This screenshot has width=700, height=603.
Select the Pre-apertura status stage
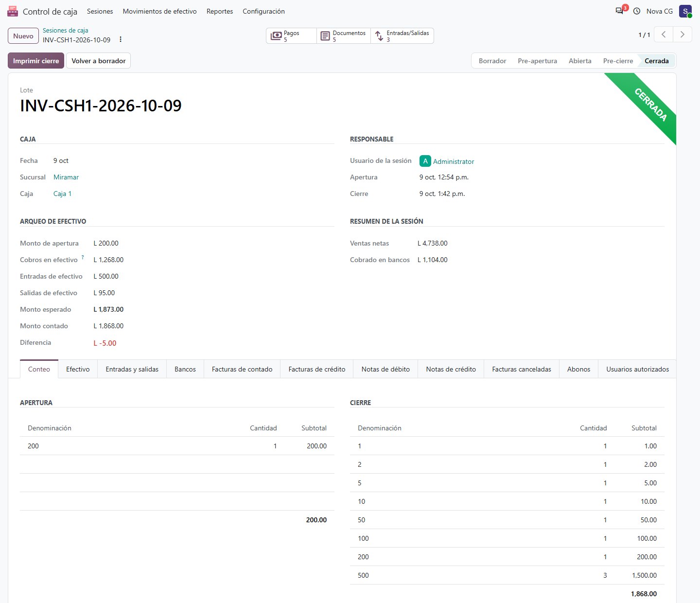coord(538,61)
